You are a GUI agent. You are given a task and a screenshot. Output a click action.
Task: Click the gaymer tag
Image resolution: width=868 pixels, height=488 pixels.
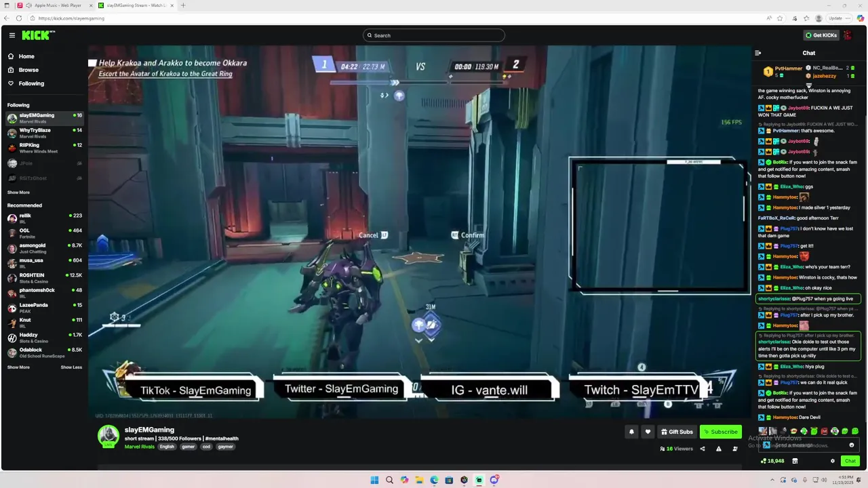click(225, 447)
